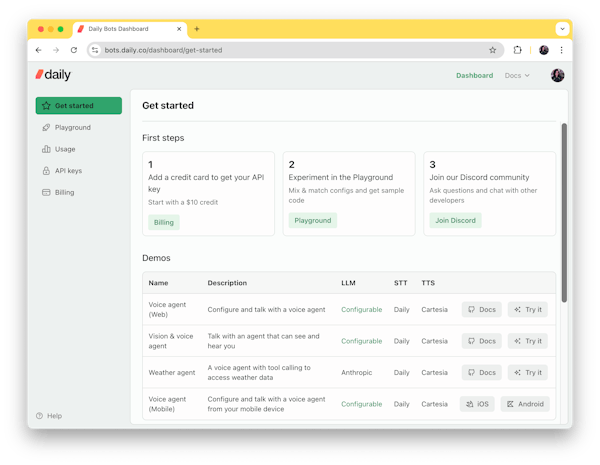Click the Join Discord button
Viewport: 600px width, 465px height.
[455, 220]
